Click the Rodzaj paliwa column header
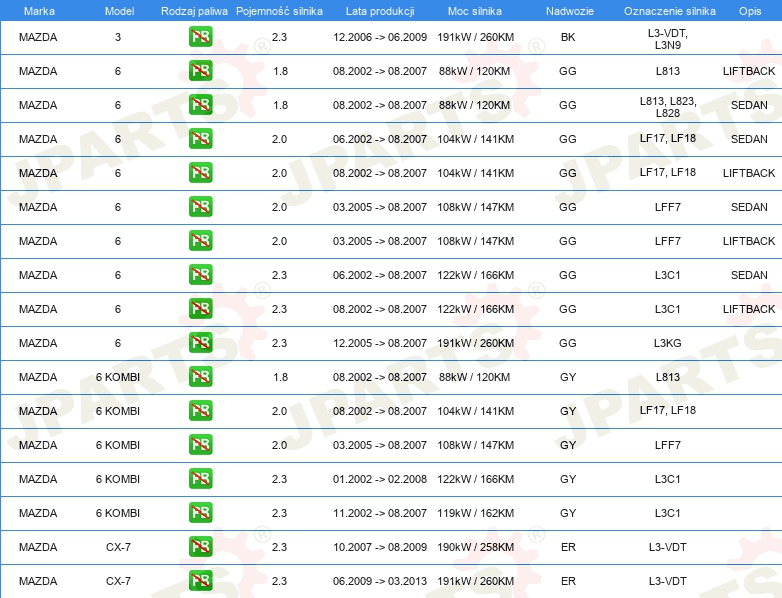The height and width of the screenshot is (598, 782). click(194, 11)
